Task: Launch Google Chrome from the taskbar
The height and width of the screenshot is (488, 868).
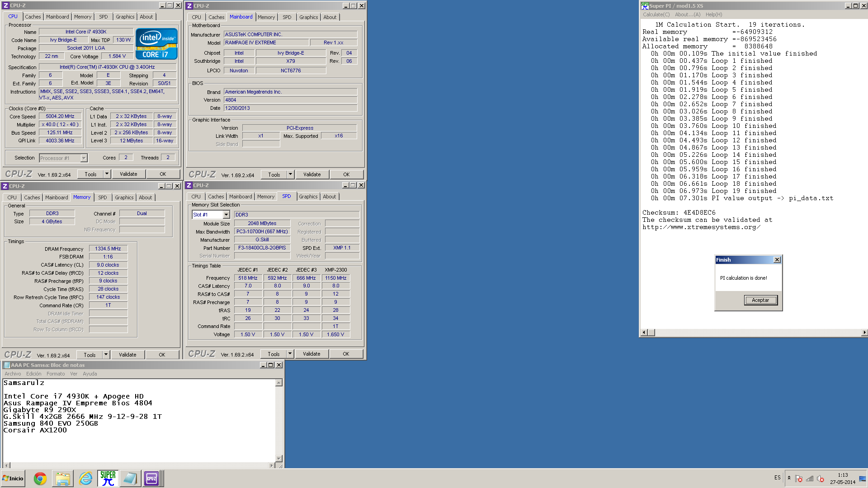Action: [x=40, y=479]
